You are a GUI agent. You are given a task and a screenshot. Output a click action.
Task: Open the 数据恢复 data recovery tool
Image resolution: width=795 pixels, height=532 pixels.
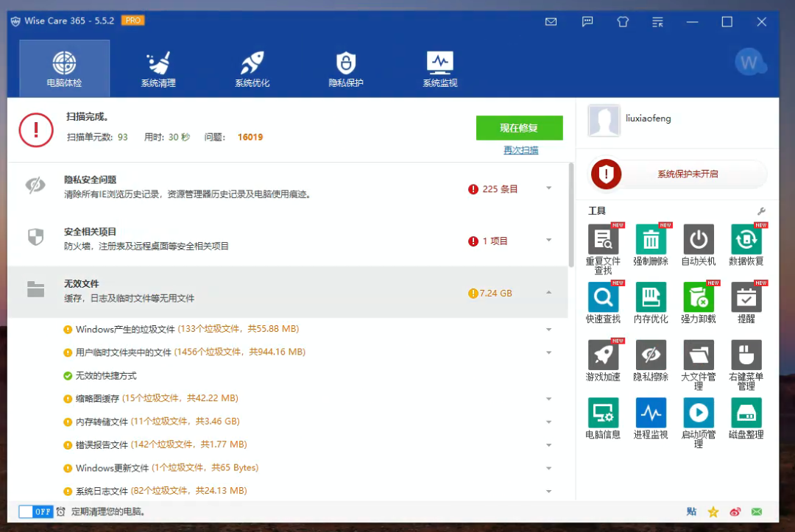click(746, 244)
